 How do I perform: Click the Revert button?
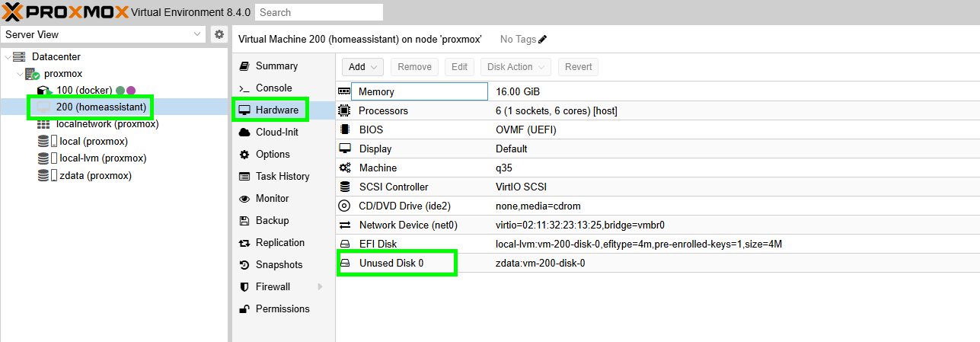pyautogui.click(x=578, y=67)
